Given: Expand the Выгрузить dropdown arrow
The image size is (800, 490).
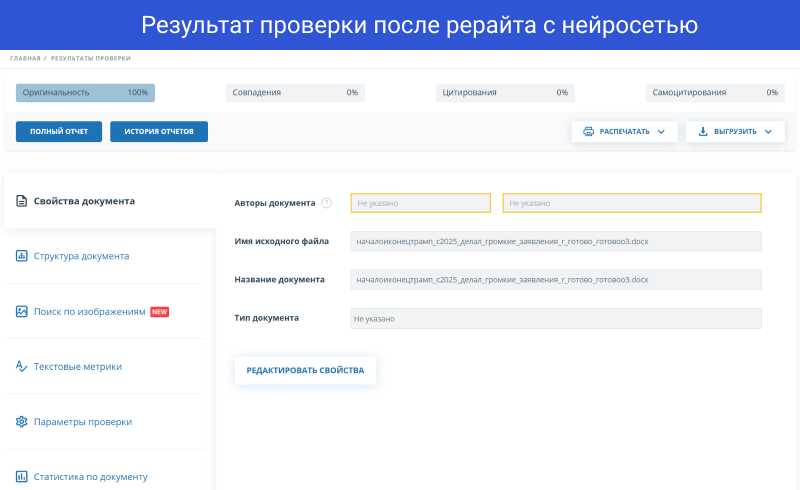Looking at the screenshot, I should point(768,132).
